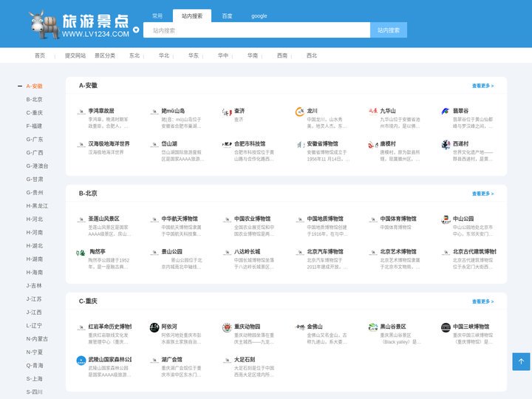
Task: Focus the 站内搜索 search input field
Action: click(x=256, y=30)
